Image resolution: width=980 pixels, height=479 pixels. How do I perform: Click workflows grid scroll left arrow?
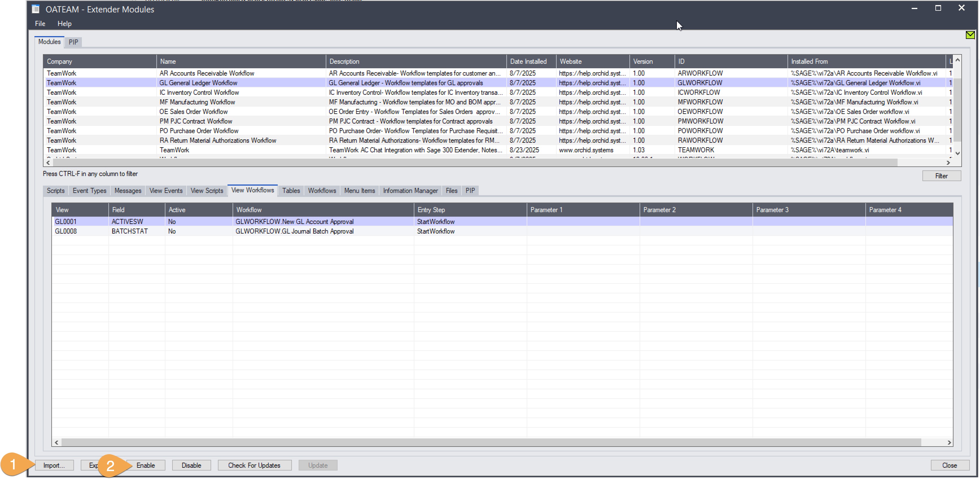click(56, 442)
